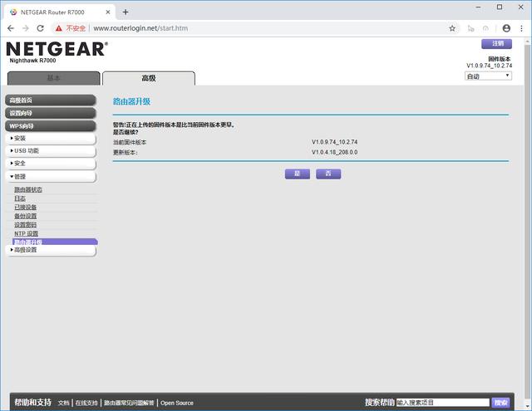Click the address bar URL
532x411 pixels.
140,28
